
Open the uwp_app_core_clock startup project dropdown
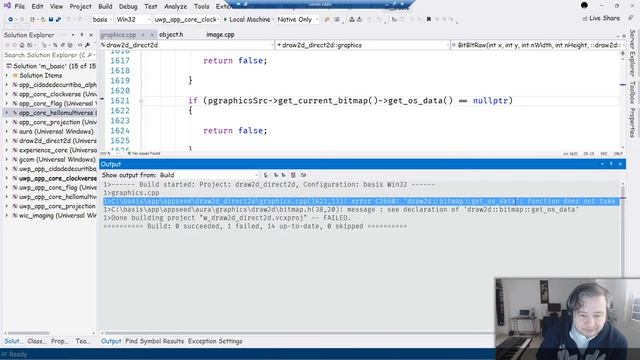coord(187,19)
